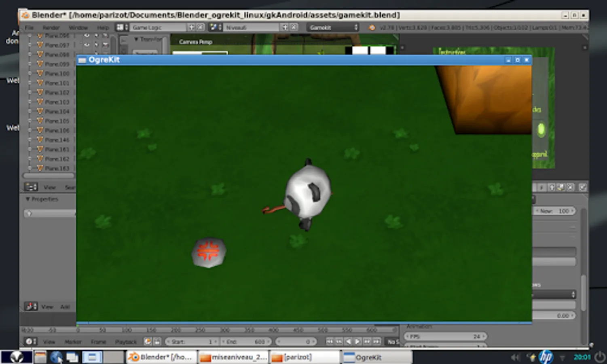Click the Game Logic layout name field

tap(158, 27)
